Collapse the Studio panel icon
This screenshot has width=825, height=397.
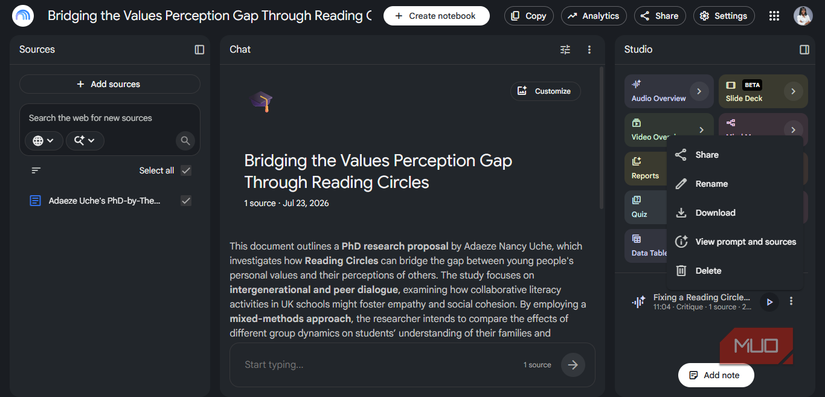(x=804, y=49)
